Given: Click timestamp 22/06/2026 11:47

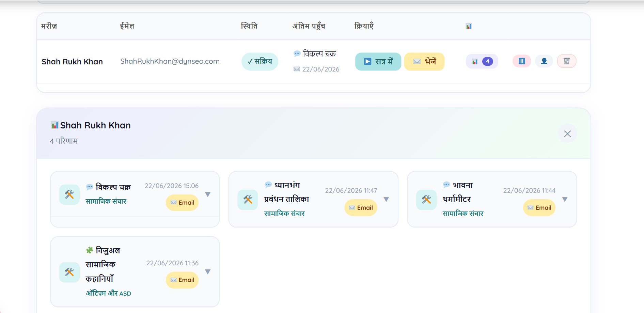Looking at the screenshot, I should click(x=351, y=190).
